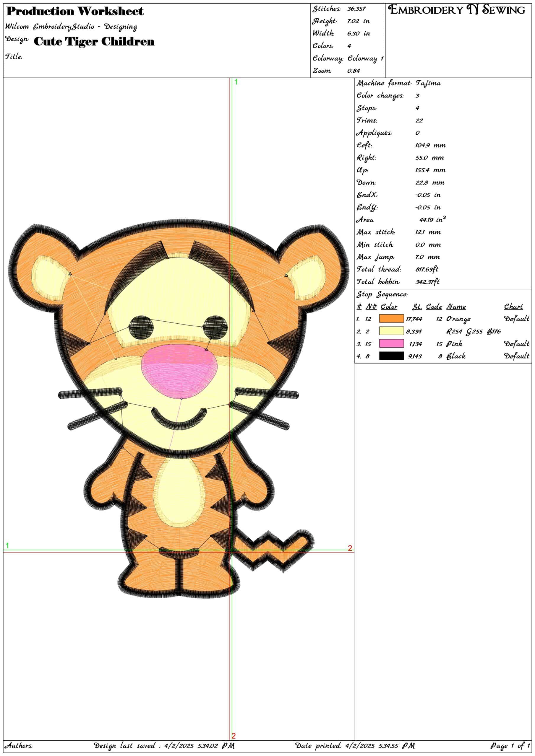535x756 pixels.
Task: Click the 'Code' column header
Action: [x=434, y=307]
